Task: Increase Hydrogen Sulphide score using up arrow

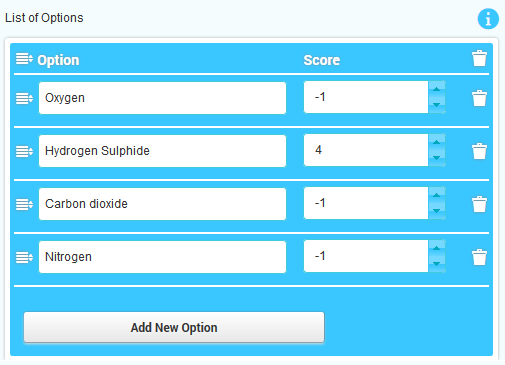Action: [x=436, y=142]
